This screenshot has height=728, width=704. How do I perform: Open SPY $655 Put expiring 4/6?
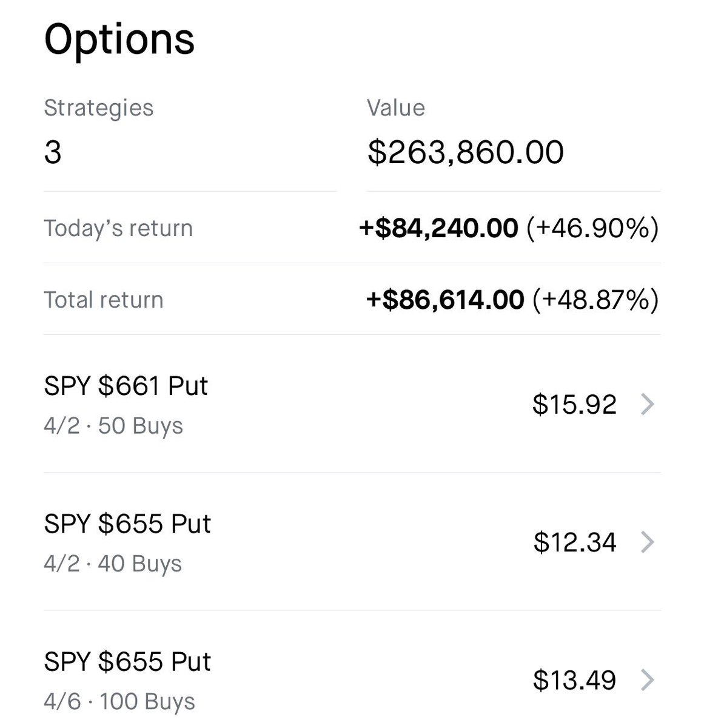[127, 662]
